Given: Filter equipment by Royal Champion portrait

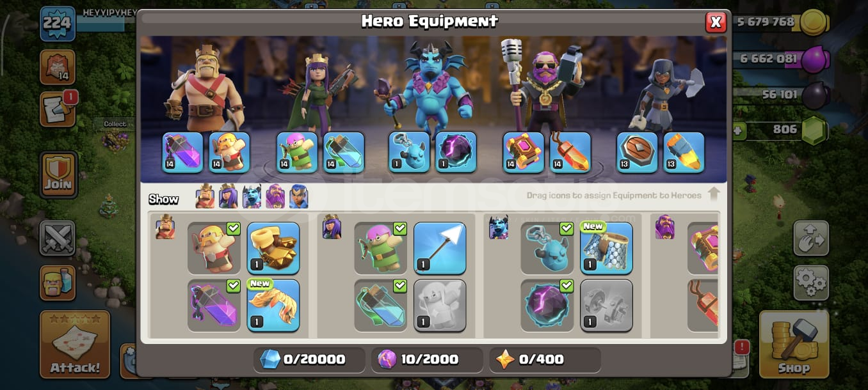Looking at the screenshot, I should [298, 196].
